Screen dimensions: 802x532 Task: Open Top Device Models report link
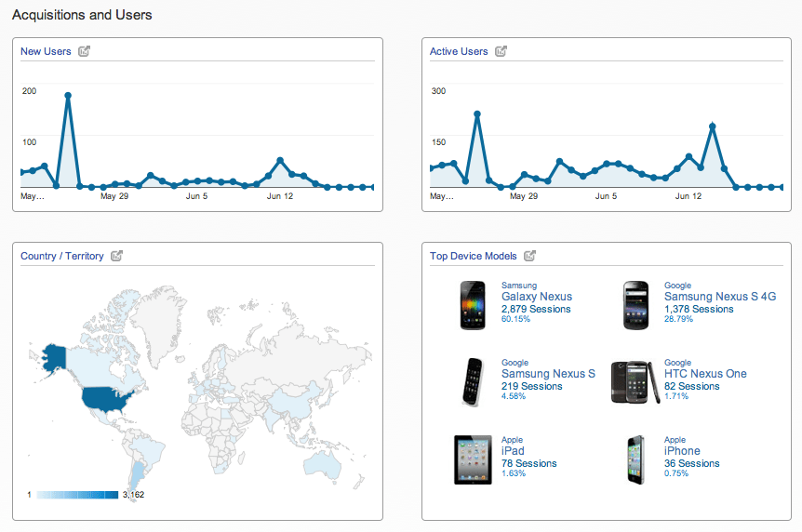click(474, 257)
